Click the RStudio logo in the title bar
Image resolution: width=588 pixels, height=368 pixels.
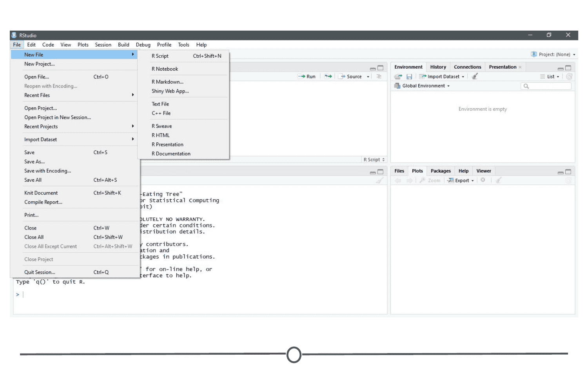pyautogui.click(x=14, y=35)
